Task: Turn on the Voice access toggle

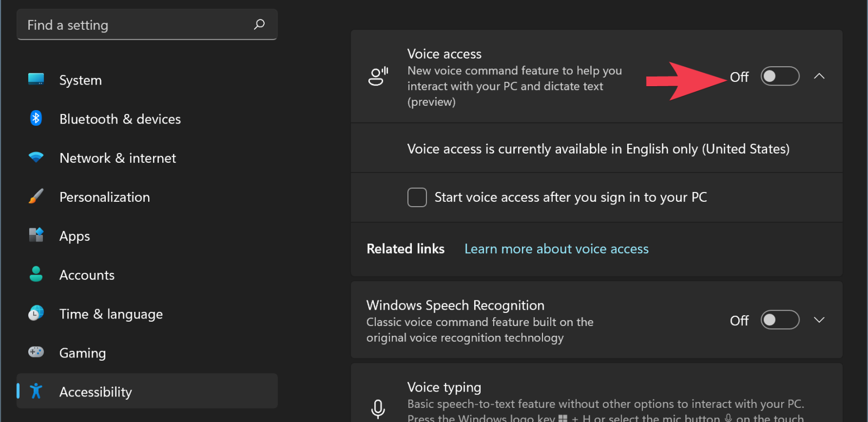Action: pos(780,76)
